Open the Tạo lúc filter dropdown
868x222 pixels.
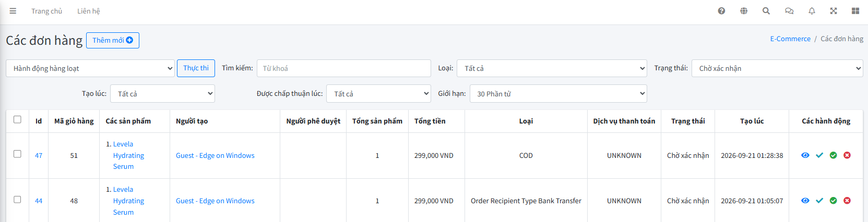[x=163, y=94]
